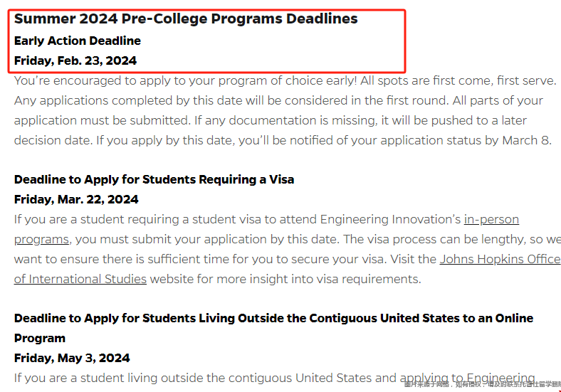
Task: Click the sentence about living outside the contiguous US
Action: (x=274, y=378)
